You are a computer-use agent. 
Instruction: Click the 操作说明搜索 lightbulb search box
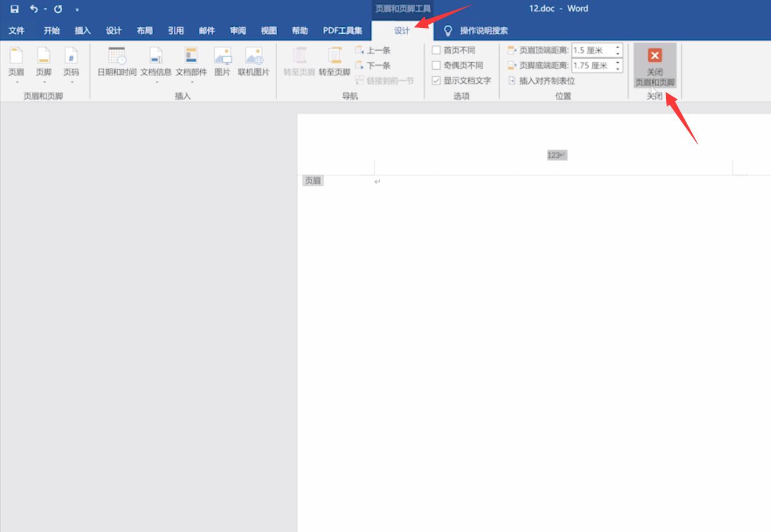click(x=476, y=30)
